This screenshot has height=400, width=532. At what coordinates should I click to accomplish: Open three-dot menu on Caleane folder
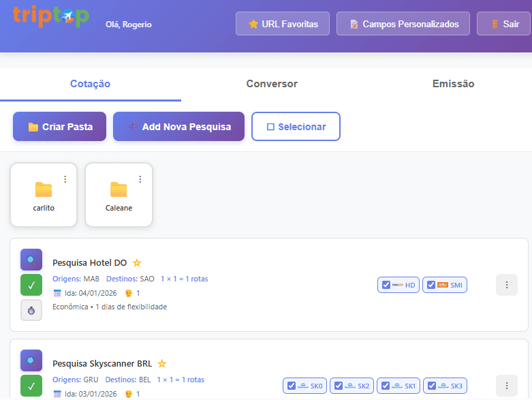(140, 179)
